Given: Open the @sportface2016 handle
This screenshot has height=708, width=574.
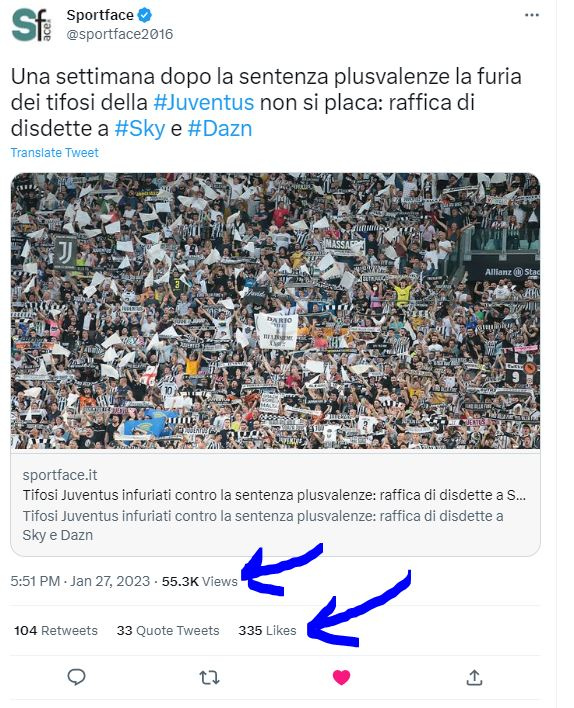Looking at the screenshot, I should pos(120,34).
